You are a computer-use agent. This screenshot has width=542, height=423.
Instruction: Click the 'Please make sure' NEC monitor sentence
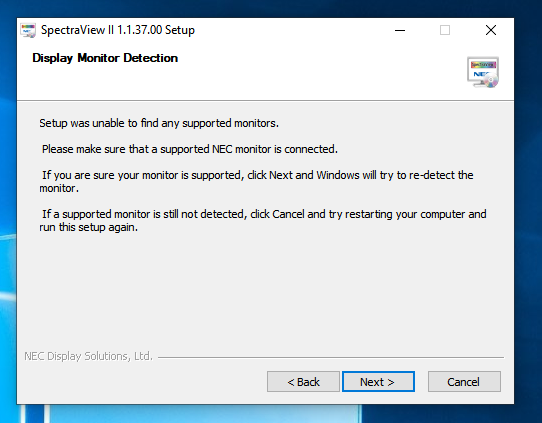pyautogui.click(x=190, y=149)
